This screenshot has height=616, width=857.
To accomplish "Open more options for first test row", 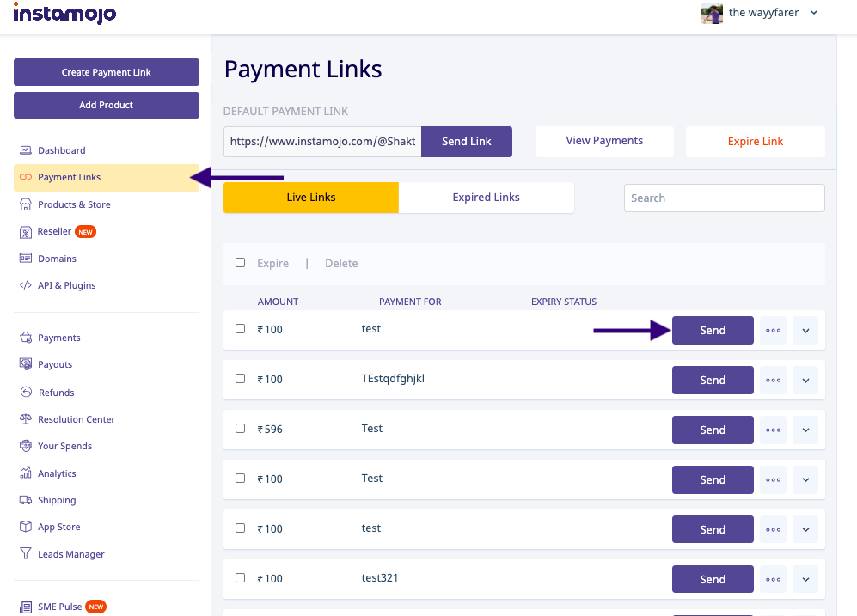I will pyautogui.click(x=773, y=331).
